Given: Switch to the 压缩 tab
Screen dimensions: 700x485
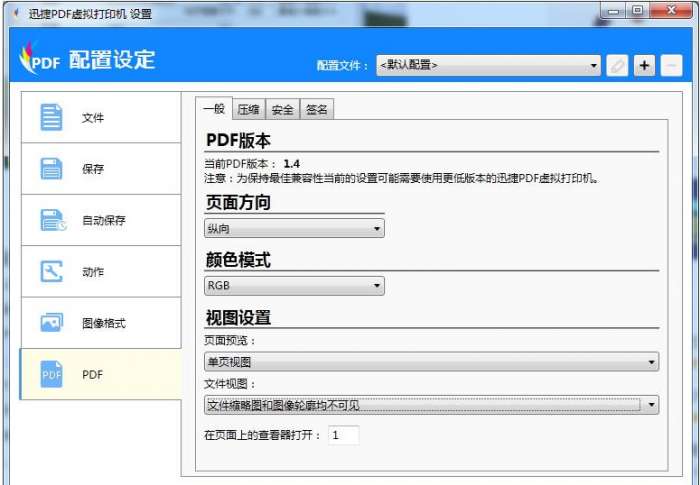Looking at the screenshot, I should 248,109.
